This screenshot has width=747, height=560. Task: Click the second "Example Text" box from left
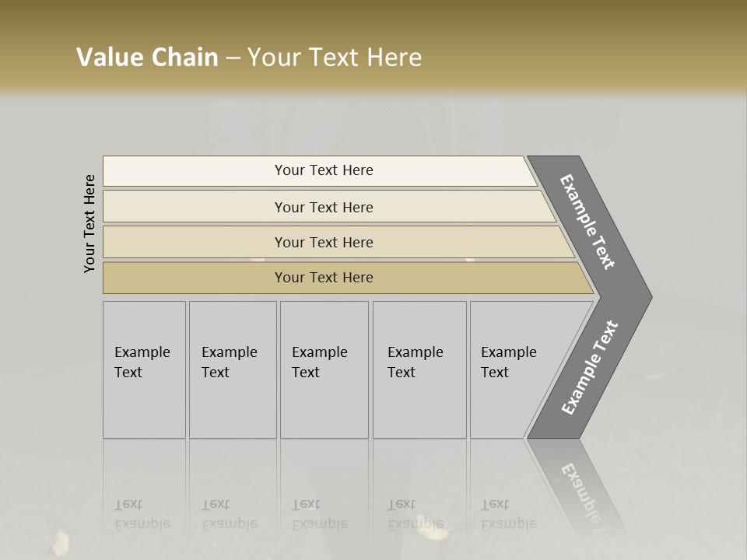pos(232,369)
